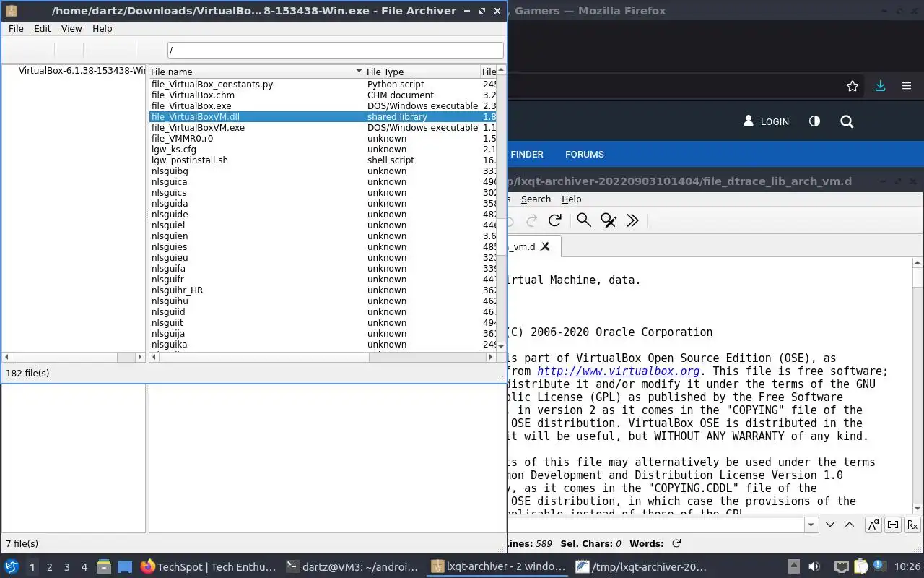Viewport: 924px width, 578px height.
Task: Open the network status icon in the system tray
Action: (x=841, y=567)
